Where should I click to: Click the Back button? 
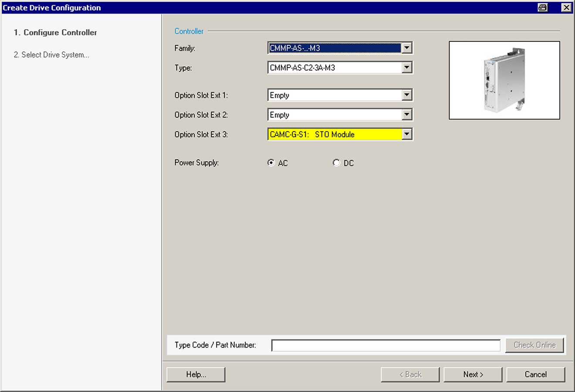click(410, 375)
